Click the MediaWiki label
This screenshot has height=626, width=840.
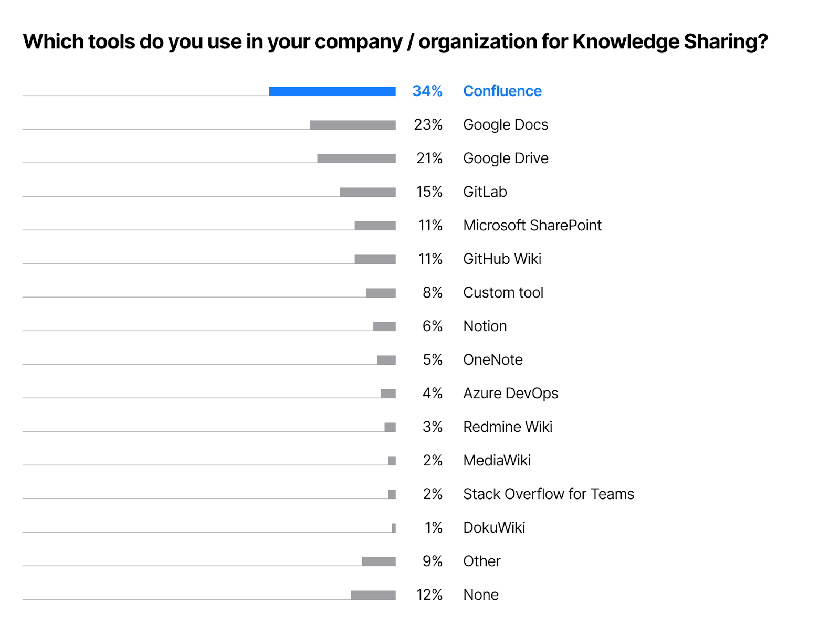497,461
